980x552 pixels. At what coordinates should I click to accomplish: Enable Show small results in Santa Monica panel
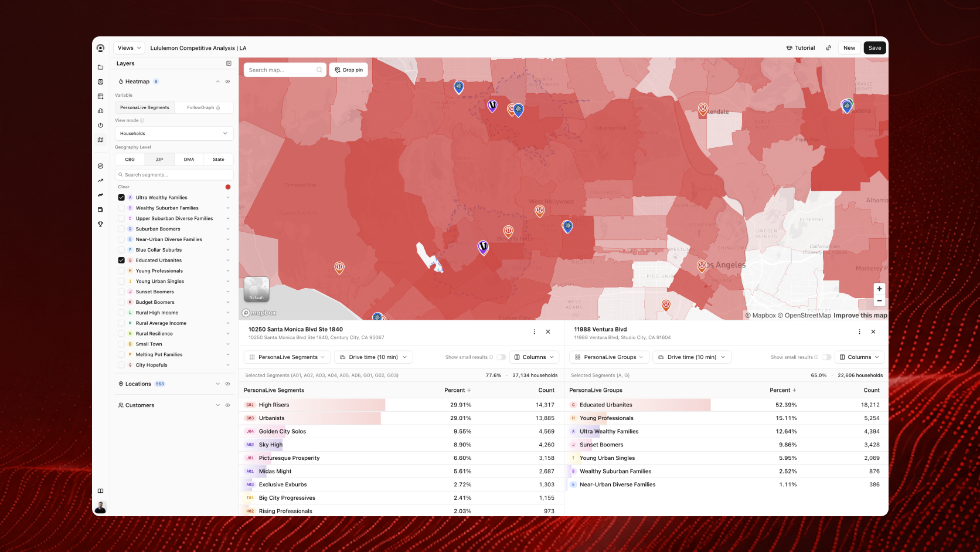pyautogui.click(x=501, y=357)
